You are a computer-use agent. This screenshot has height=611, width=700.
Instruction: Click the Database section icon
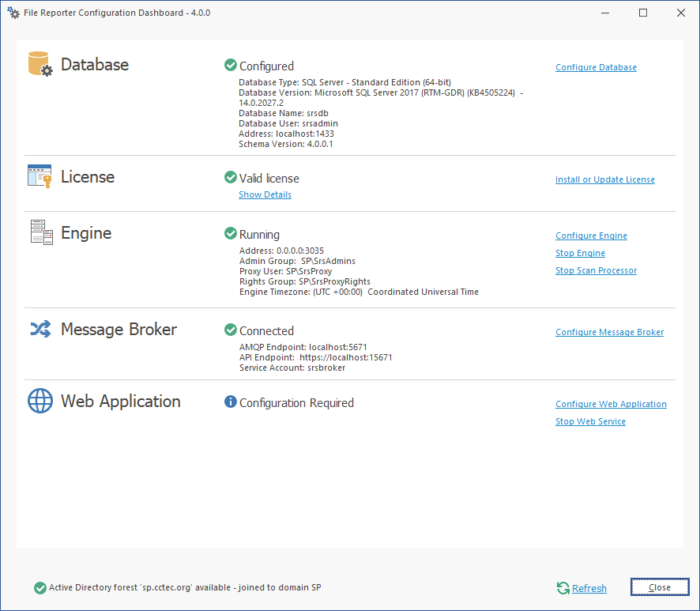40,64
